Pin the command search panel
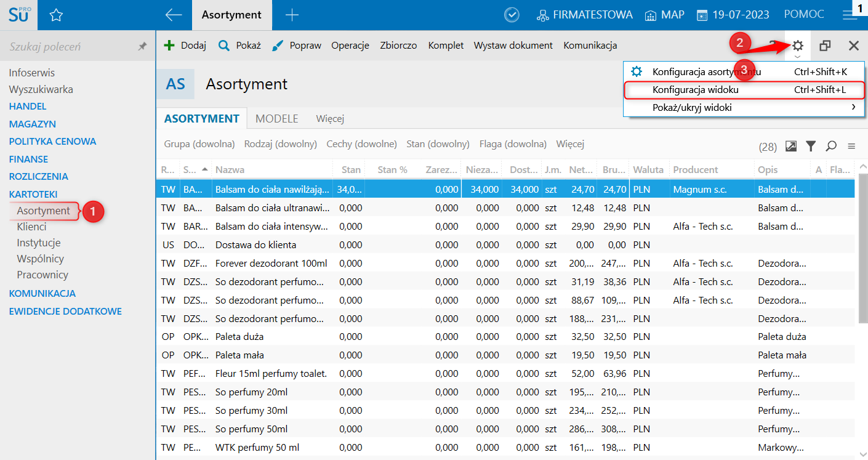This screenshot has height=460, width=868. (x=142, y=46)
